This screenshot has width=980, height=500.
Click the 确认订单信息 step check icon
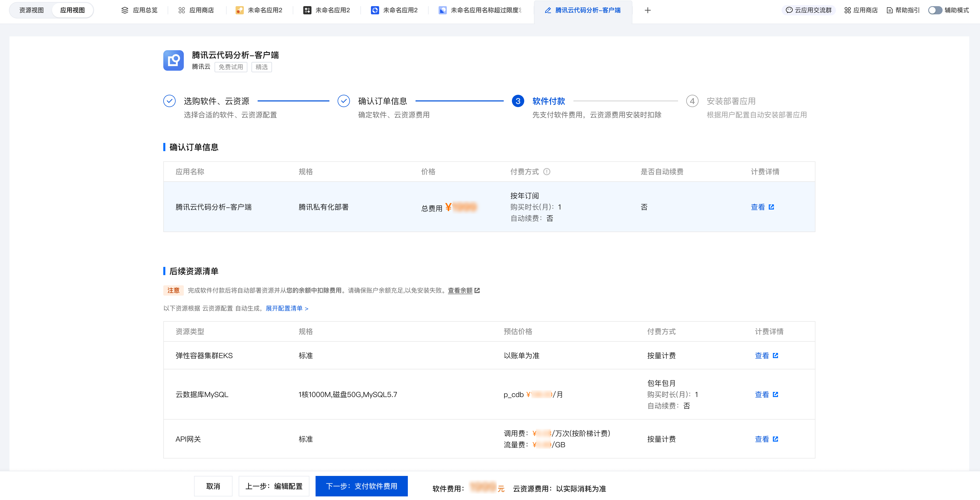coord(343,101)
